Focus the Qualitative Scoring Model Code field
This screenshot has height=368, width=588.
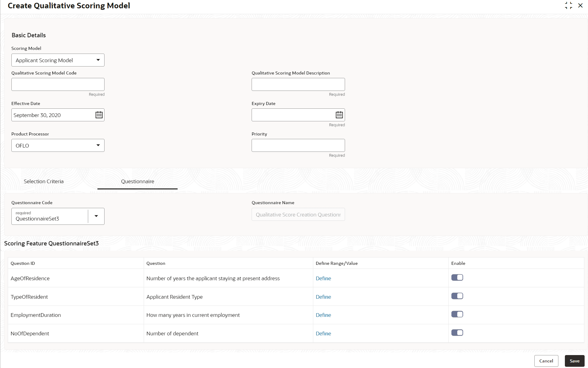point(58,84)
